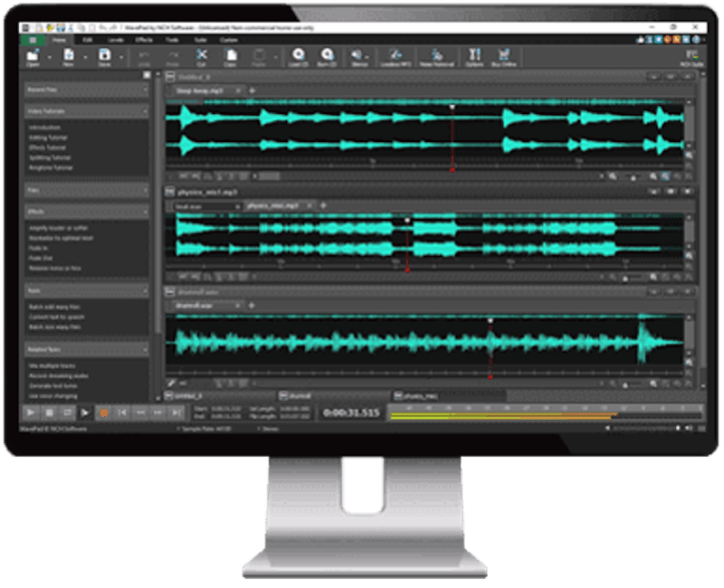724x588 pixels.
Task: Create a new file with the New icon
Action: 69,57
